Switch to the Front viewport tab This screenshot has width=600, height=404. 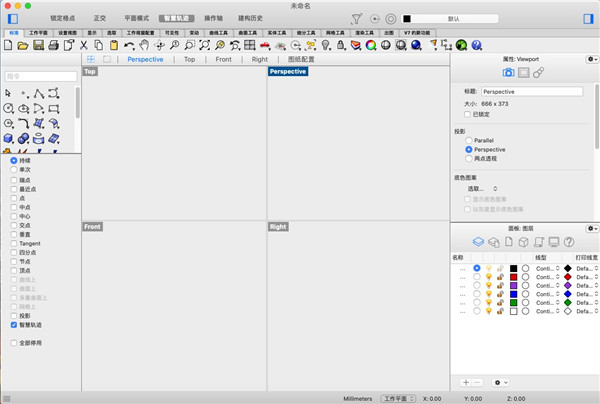223,60
